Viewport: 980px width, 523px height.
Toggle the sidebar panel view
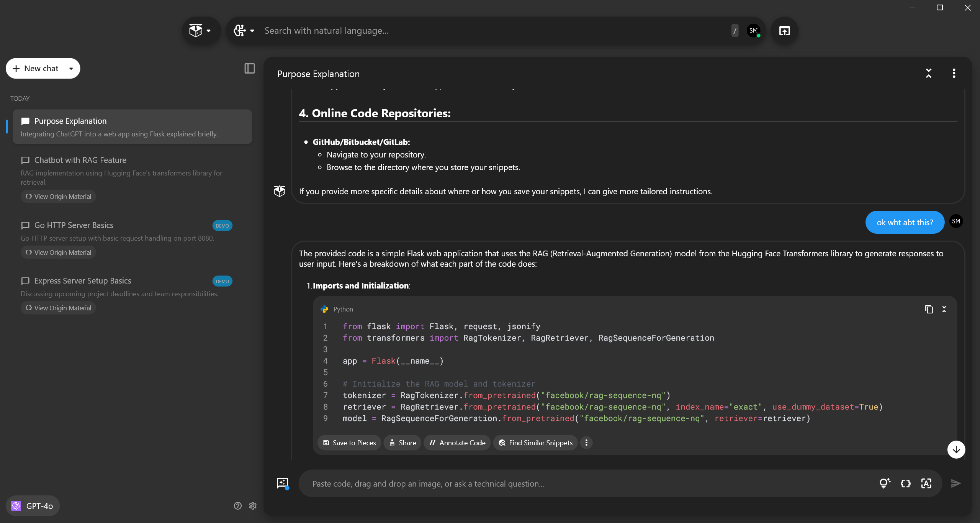(250, 69)
